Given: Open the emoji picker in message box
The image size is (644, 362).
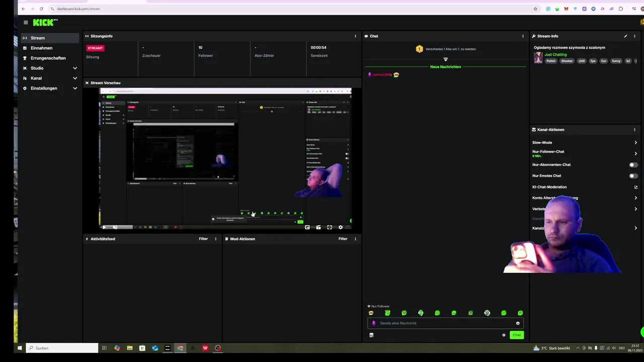Looking at the screenshot, I should [x=518, y=323].
